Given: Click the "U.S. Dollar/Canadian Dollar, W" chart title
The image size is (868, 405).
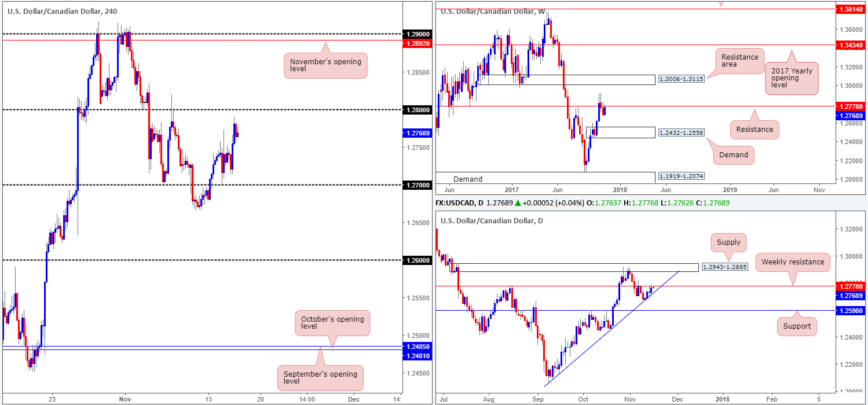Looking at the screenshot, I should [x=492, y=11].
